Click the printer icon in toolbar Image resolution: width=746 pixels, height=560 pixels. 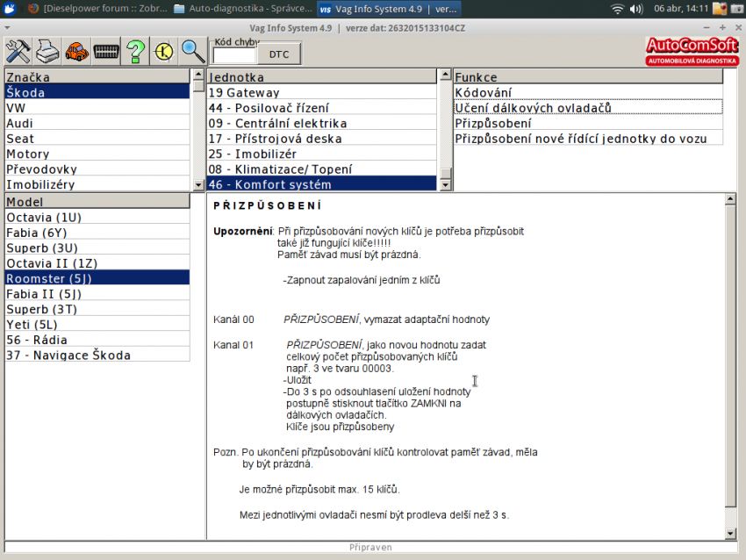point(47,51)
